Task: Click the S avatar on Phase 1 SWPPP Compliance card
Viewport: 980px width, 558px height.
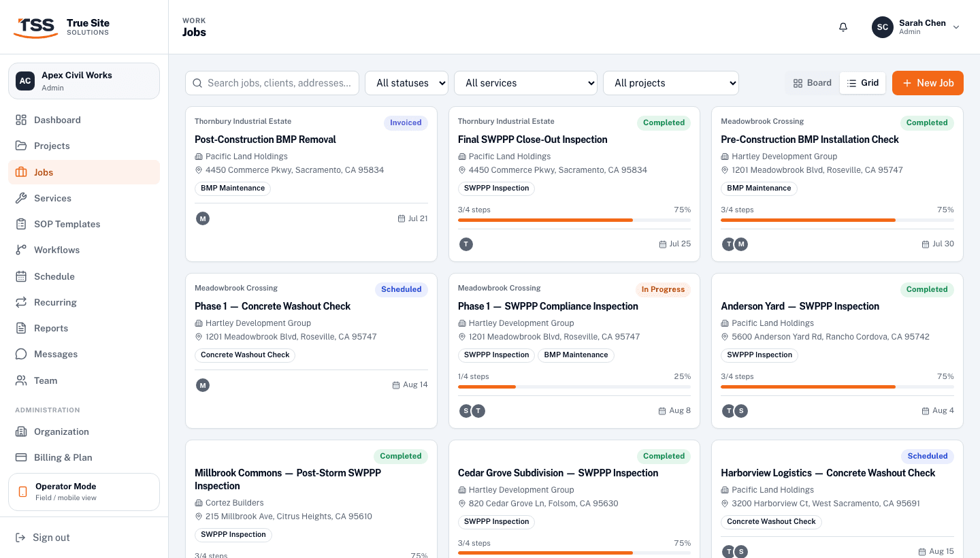Action: [x=465, y=411]
